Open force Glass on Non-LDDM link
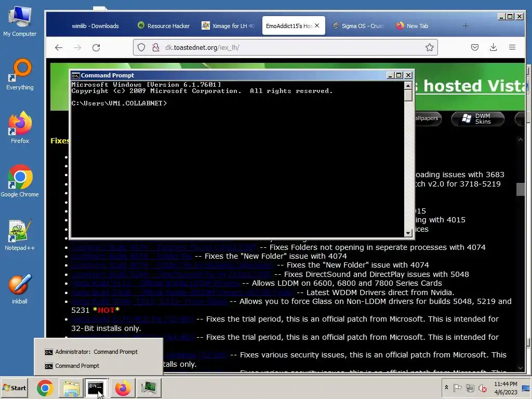The height and width of the screenshot is (399, 532). tap(149, 301)
